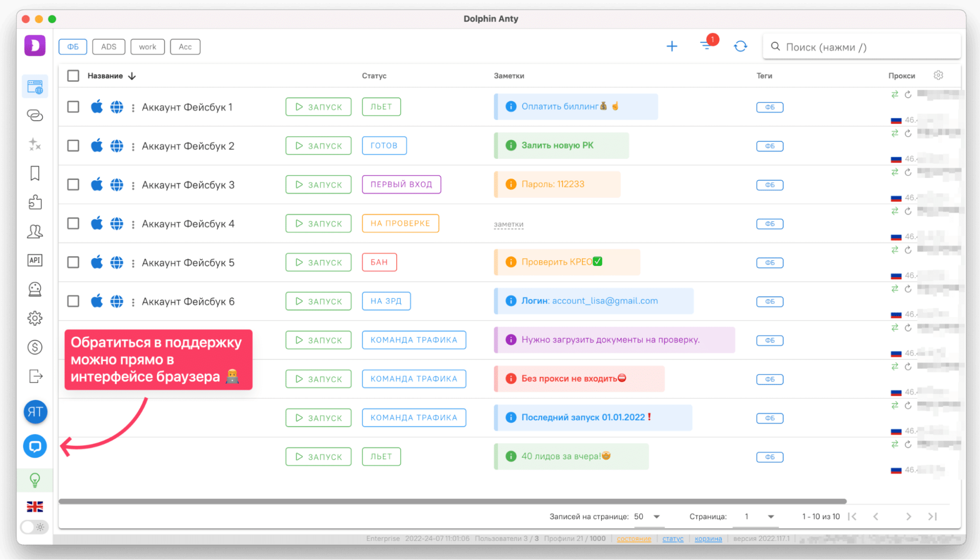Click the blue refresh sync icon
Screen dimensions: 980x560
[x=740, y=47]
